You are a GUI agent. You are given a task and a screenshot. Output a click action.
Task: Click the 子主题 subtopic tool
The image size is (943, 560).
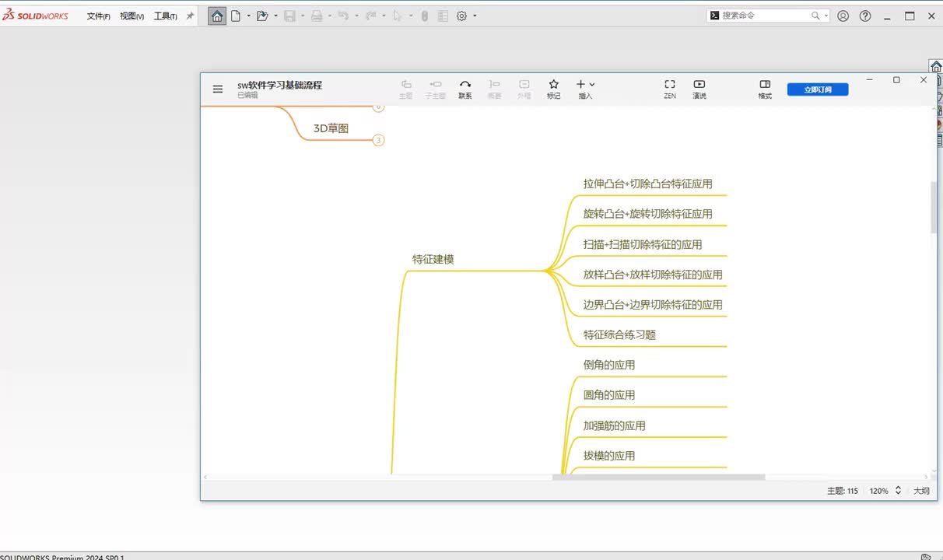(x=435, y=89)
